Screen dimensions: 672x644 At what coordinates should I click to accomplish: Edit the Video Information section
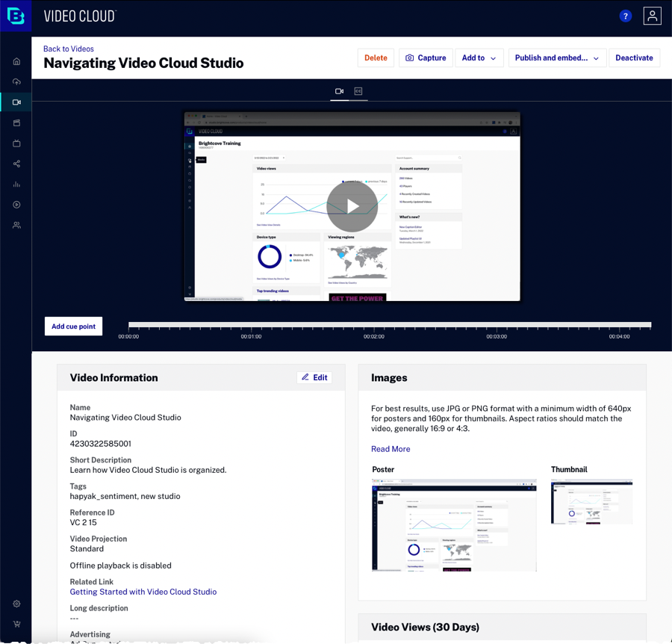pyautogui.click(x=314, y=377)
